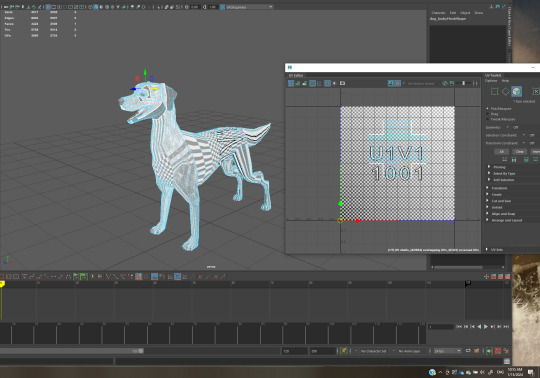The height and width of the screenshot is (378, 540).
Task: Click the Clear selection button
Action: click(520, 151)
